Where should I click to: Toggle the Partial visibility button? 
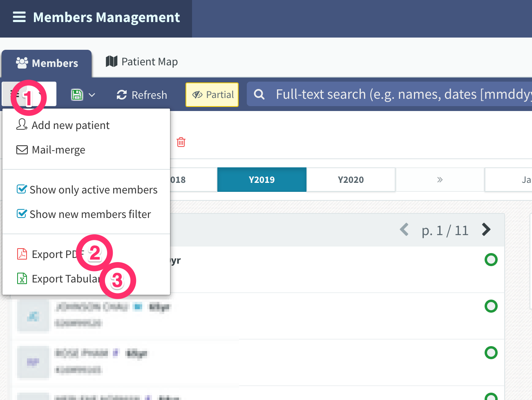212,95
